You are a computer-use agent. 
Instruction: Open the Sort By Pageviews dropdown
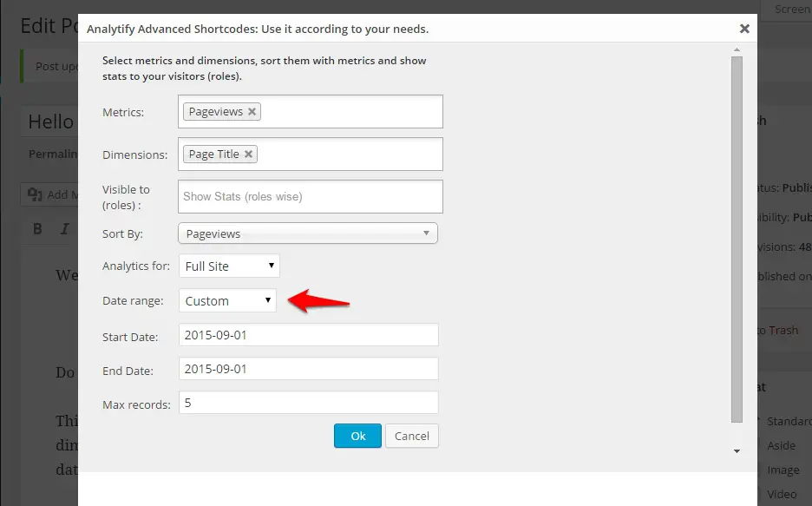(x=308, y=233)
